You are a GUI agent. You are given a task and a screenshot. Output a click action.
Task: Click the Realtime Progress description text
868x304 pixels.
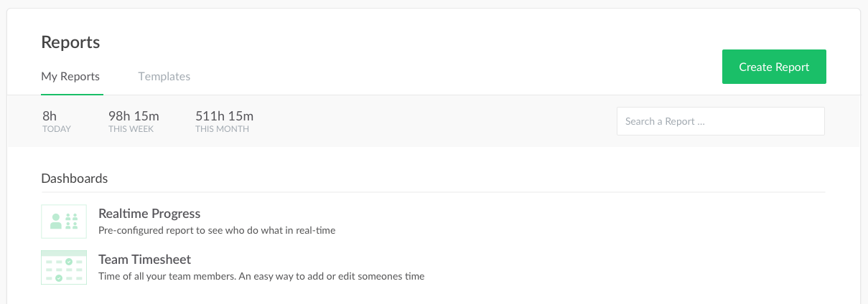(x=217, y=231)
